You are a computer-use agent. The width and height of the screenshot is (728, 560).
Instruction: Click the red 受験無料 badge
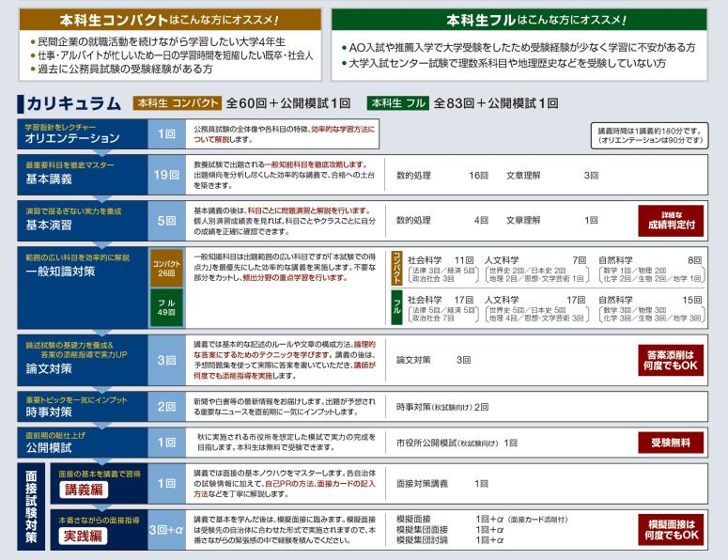coord(673,441)
